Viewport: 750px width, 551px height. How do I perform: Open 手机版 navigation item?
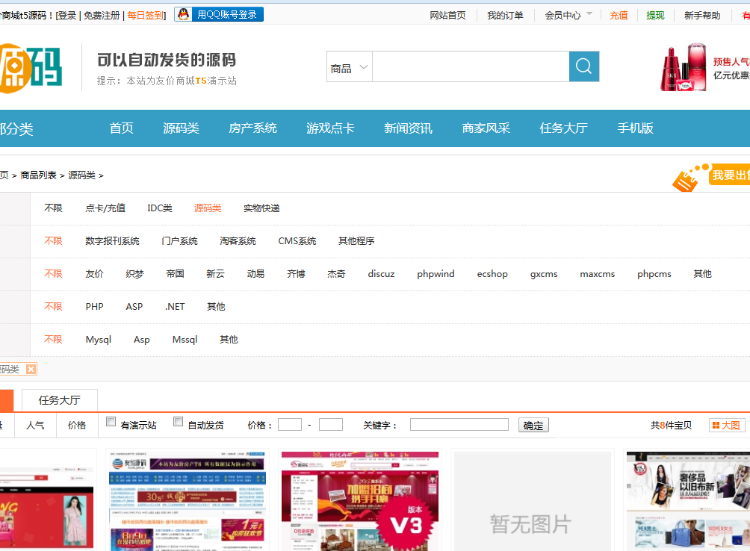tap(635, 128)
